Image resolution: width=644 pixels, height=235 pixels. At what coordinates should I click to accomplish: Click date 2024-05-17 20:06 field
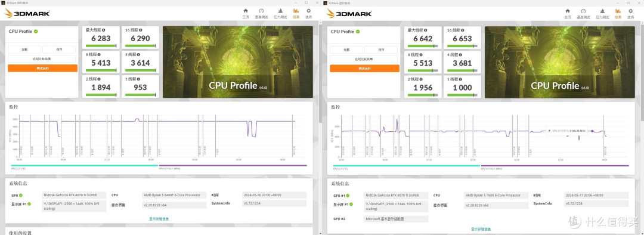click(x=596, y=195)
